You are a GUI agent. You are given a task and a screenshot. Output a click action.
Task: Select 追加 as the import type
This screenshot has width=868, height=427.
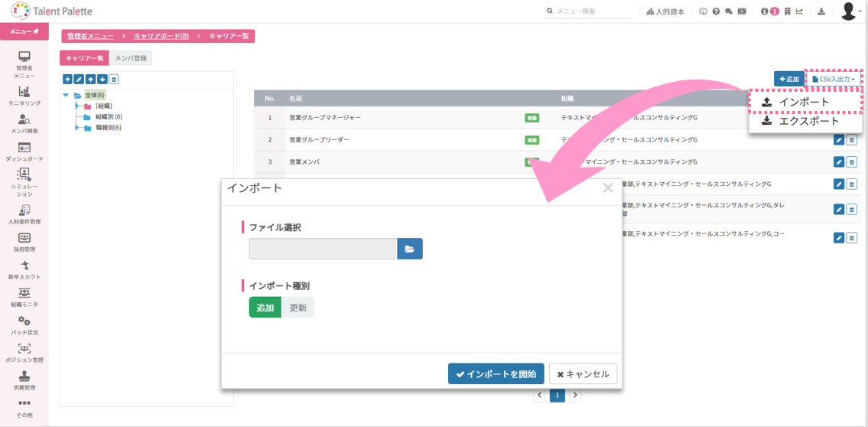tap(265, 308)
